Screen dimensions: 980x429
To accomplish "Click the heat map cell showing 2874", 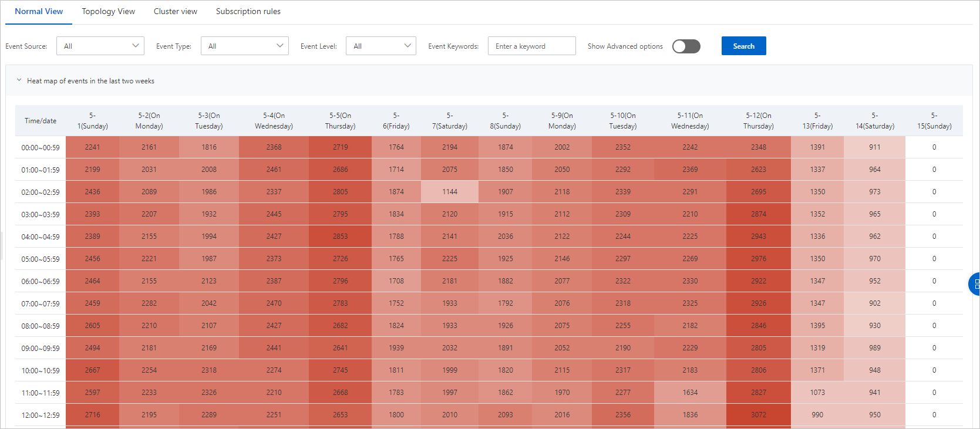I will pos(759,214).
